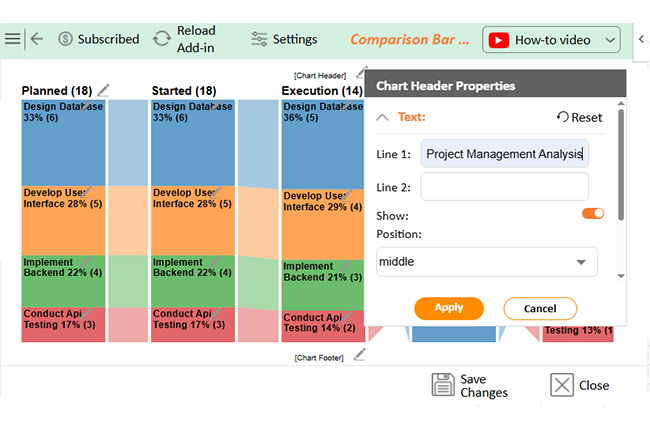Reset the header text properties
650x430 pixels.
(580, 117)
